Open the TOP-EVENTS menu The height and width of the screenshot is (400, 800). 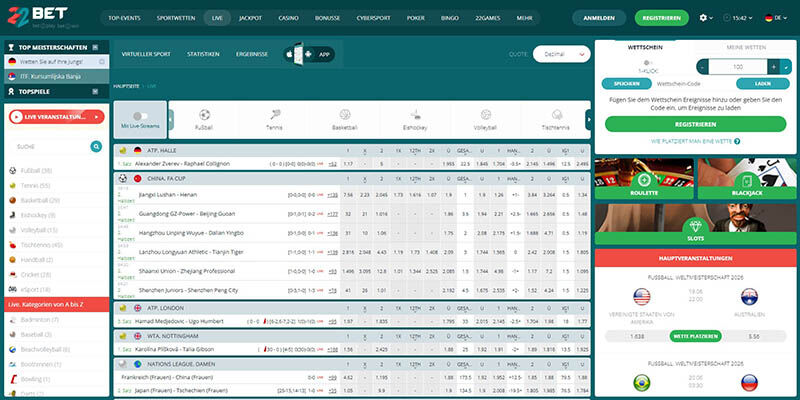click(x=124, y=18)
